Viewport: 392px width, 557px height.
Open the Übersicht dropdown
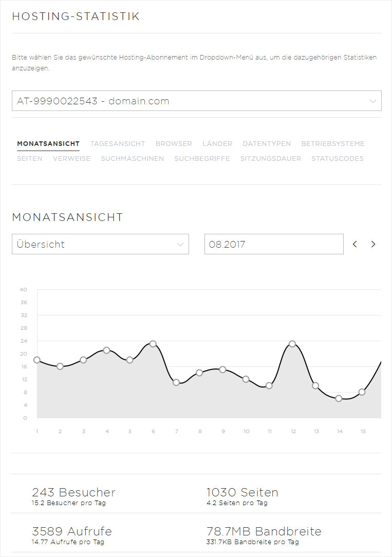(101, 244)
